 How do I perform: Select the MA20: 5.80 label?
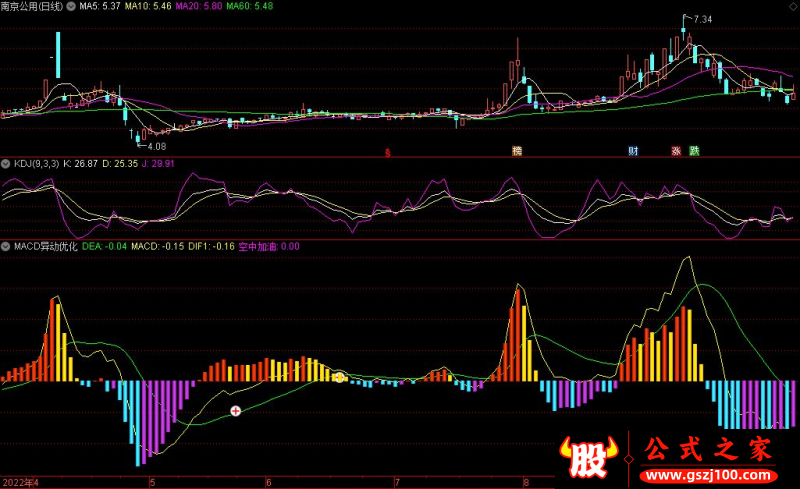coord(198,6)
